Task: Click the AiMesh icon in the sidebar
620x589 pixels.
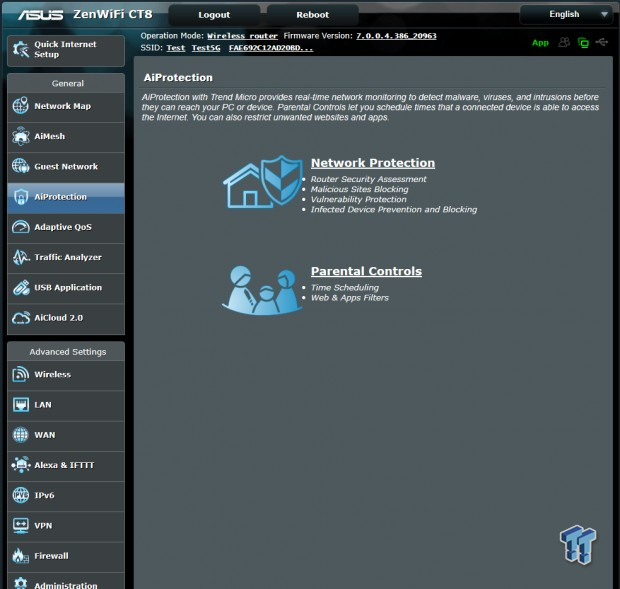Action: 21,136
